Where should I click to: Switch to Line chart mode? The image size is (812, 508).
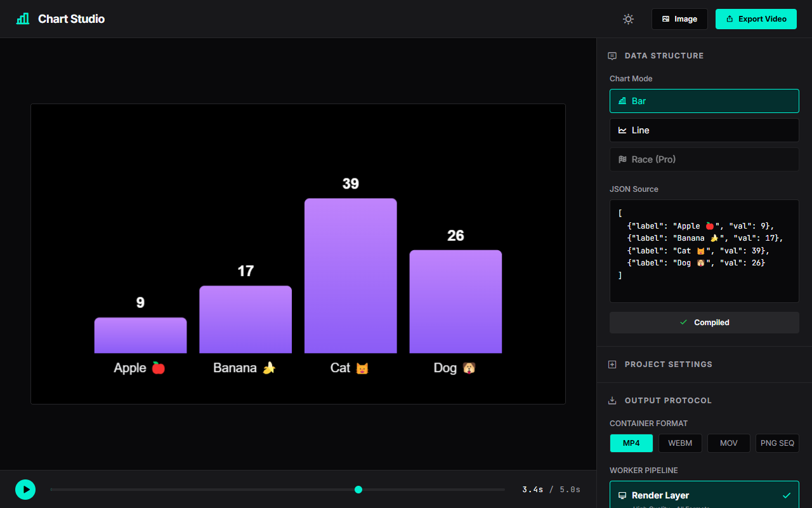tap(704, 130)
